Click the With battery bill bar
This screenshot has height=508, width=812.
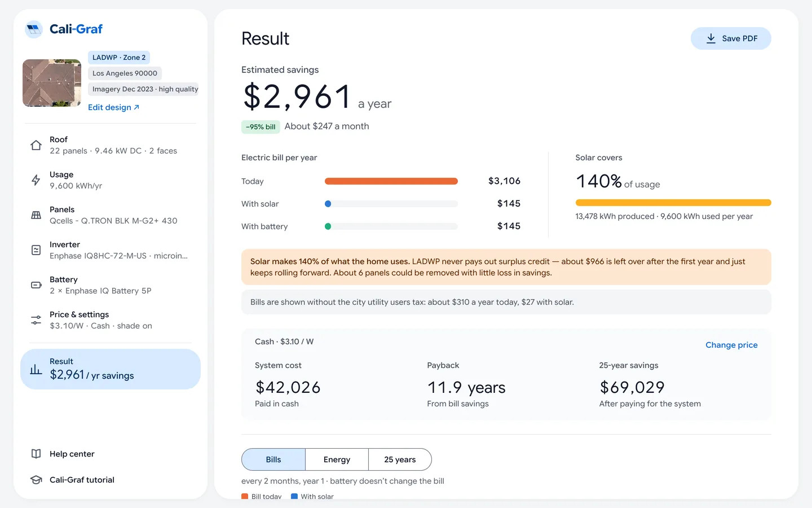coord(391,226)
